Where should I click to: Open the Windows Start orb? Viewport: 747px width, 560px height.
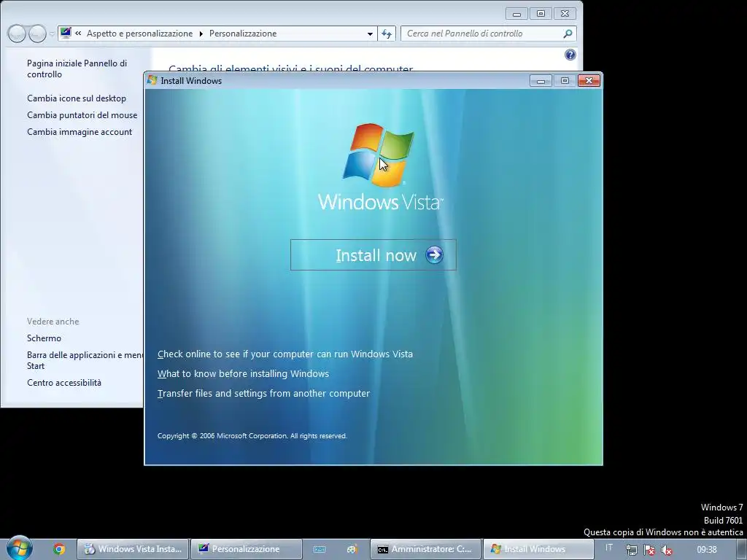click(x=19, y=548)
